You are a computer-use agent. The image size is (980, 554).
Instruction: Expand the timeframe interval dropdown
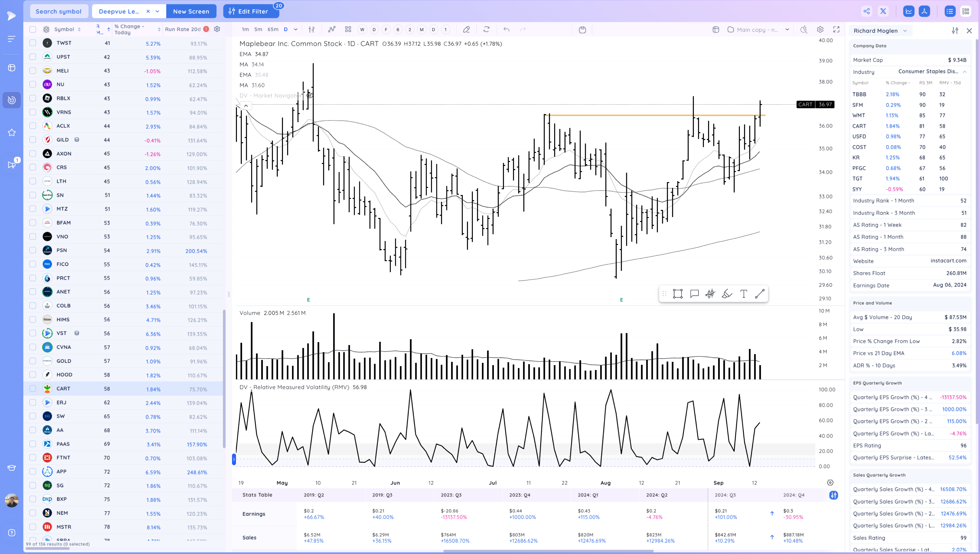[x=296, y=30]
